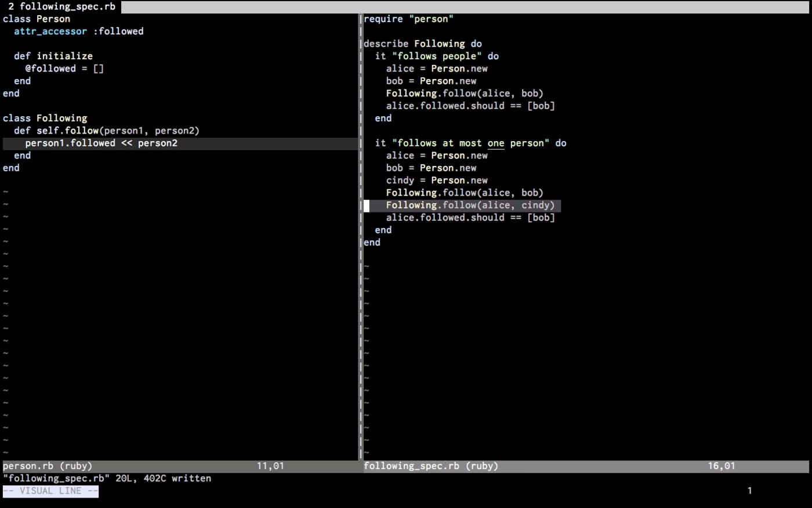Click the person.rb status line
This screenshot has width=812, height=508.
point(48,466)
